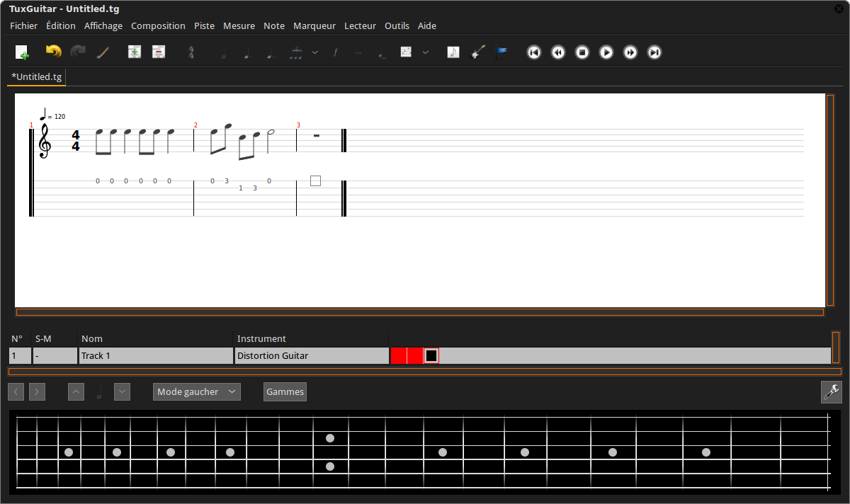Screen dimensions: 850x504
Task: Click the fretboard down arrow button
Action: [123, 391]
